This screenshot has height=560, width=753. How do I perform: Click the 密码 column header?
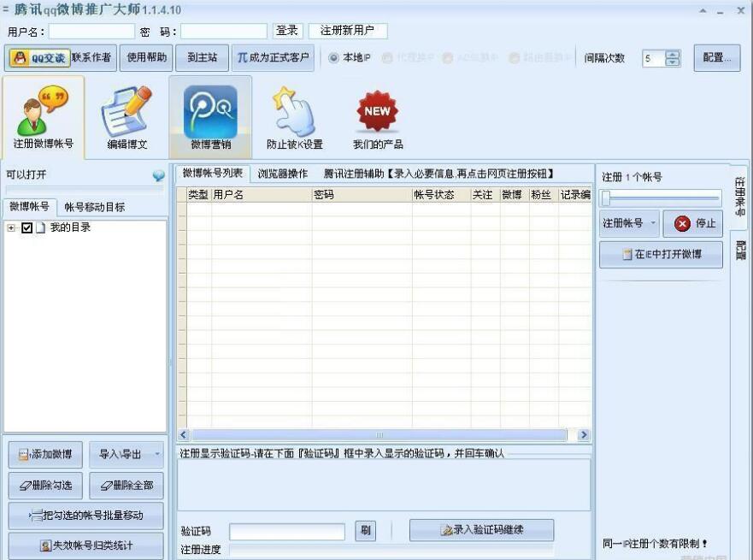pos(362,195)
